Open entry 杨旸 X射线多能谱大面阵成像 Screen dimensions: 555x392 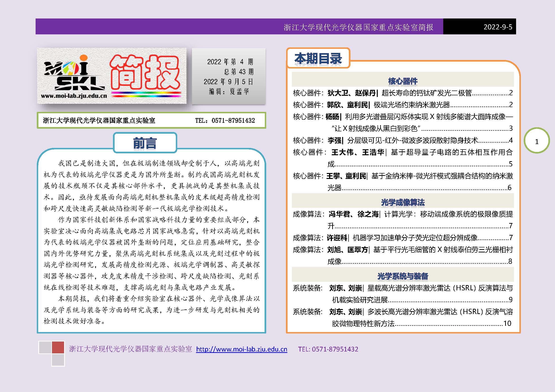[403, 122]
